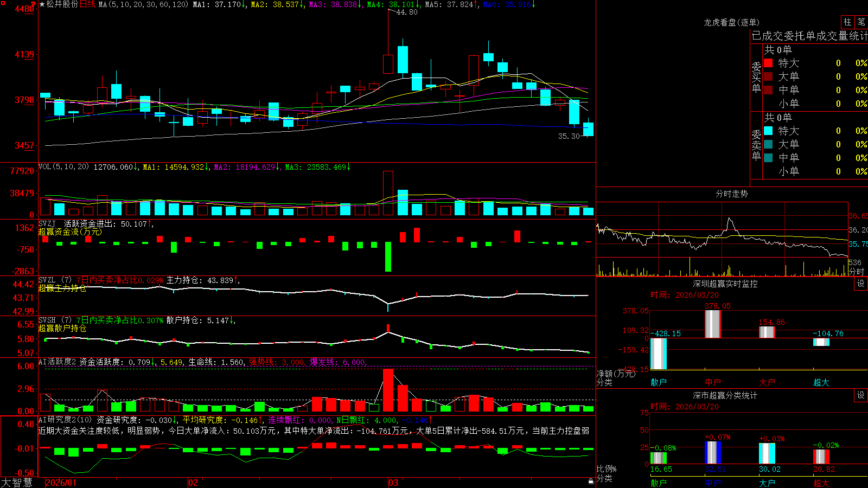The image size is (868, 488).
Task: Open 设 settings for 深圳超赢实时监控
Action: pos(860,284)
